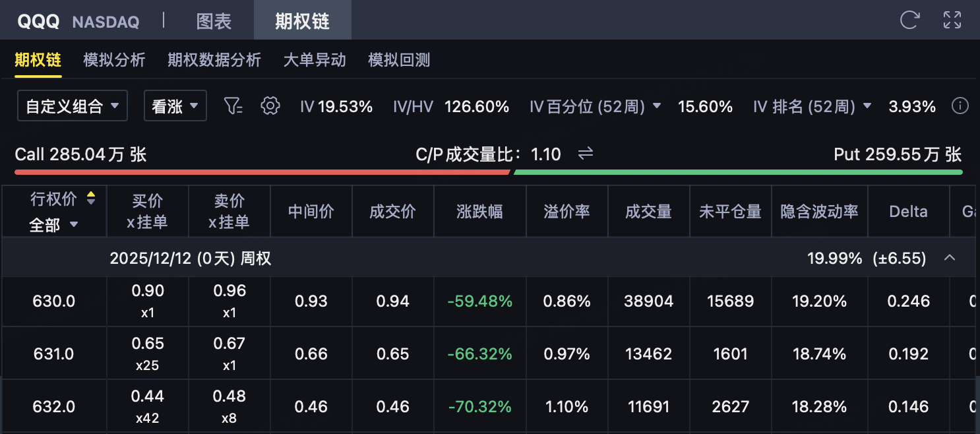
Task: Open the 自定义组合 dropdown
Action: (73, 106)
